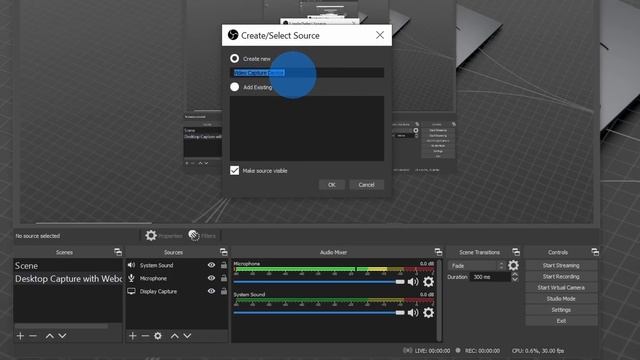
Task: Remove selected scene with minus icon
Action: click(33, 336)
